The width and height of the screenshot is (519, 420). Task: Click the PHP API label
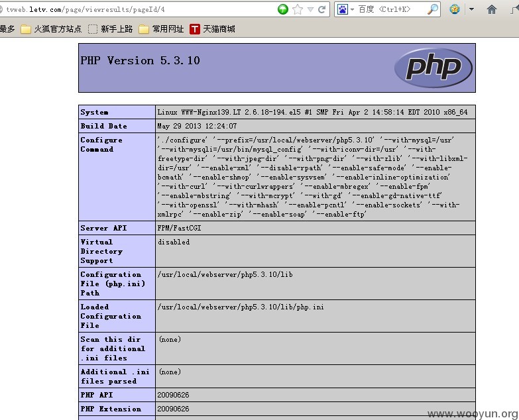point(97,395)
